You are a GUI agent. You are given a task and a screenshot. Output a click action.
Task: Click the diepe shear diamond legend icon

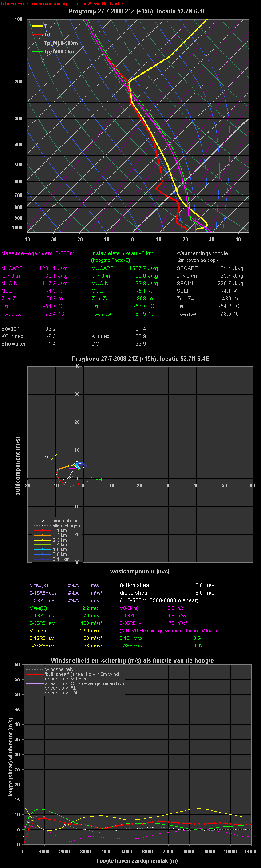(43, 521)
